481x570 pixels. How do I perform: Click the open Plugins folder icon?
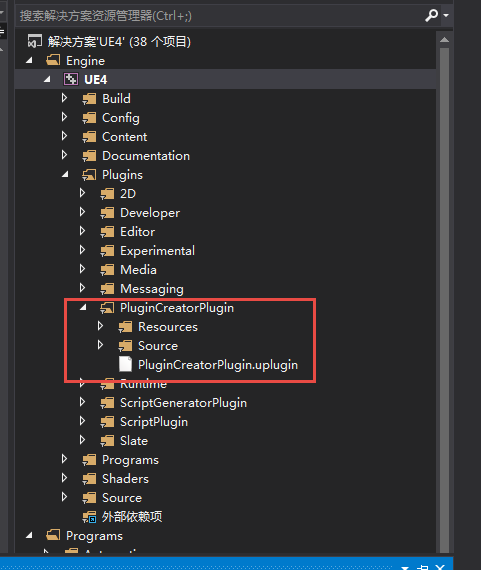pos(89,174)
